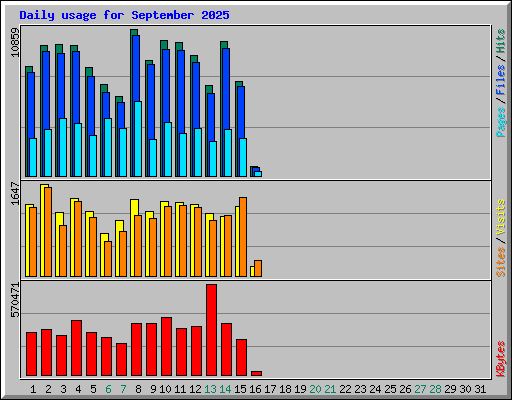Click the red KBytes legend label
Image resolution: width=512 pixels, height=400 pixels.
[x=501, y=359]
